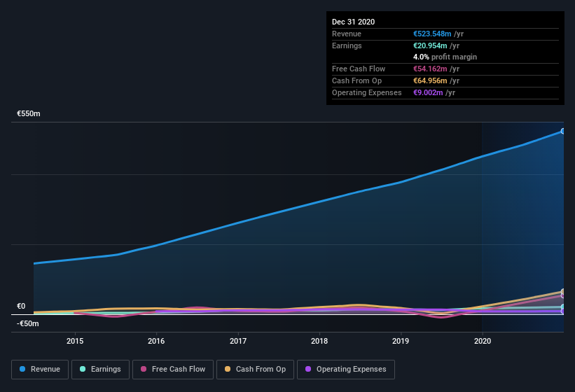Click the 2020 x-axis label
Screen dimensions: 575x392
pyautogui.click(x=483, y=341)
